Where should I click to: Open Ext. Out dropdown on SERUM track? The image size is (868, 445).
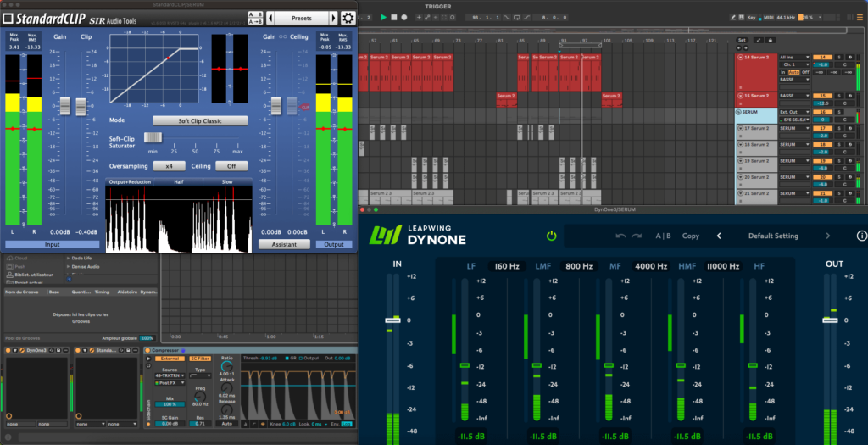[794, 113]
